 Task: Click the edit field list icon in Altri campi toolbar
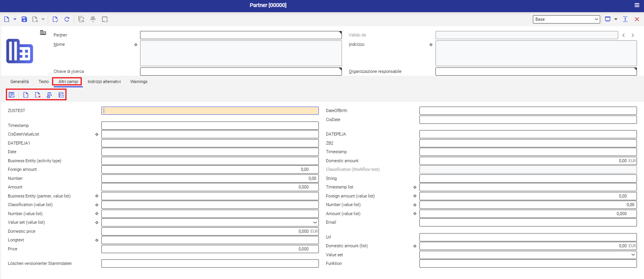12,95
